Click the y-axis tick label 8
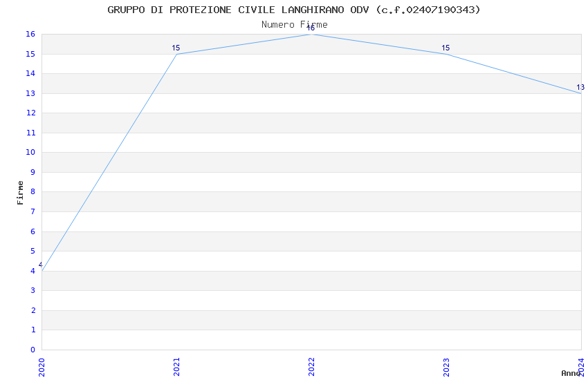 tap(33, 191)
